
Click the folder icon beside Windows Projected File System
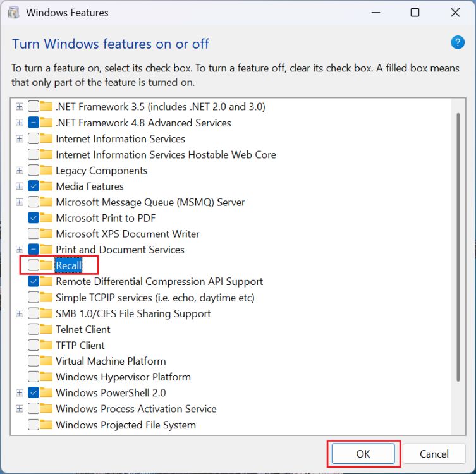pos(46,424)
